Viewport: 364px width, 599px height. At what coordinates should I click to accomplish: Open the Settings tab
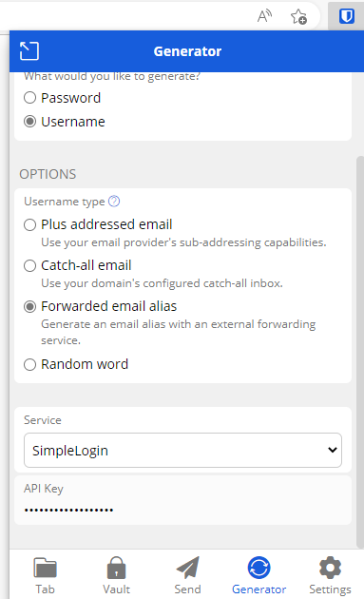pos(330,575)
